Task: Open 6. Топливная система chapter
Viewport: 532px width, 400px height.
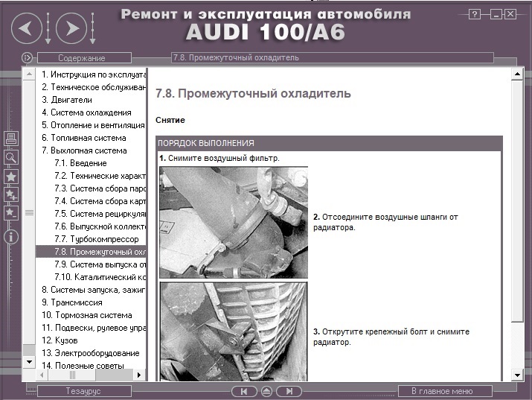Action: pyautogui.click(x=84, y=138)
